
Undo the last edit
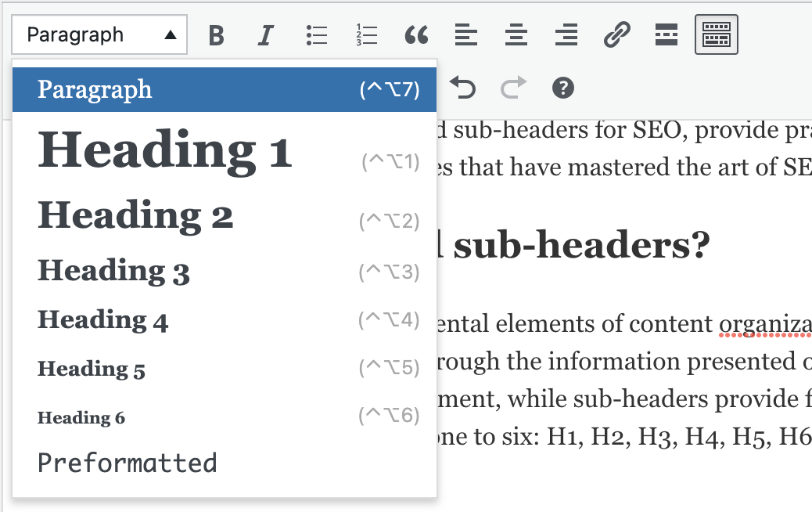(x=463, y=88)
